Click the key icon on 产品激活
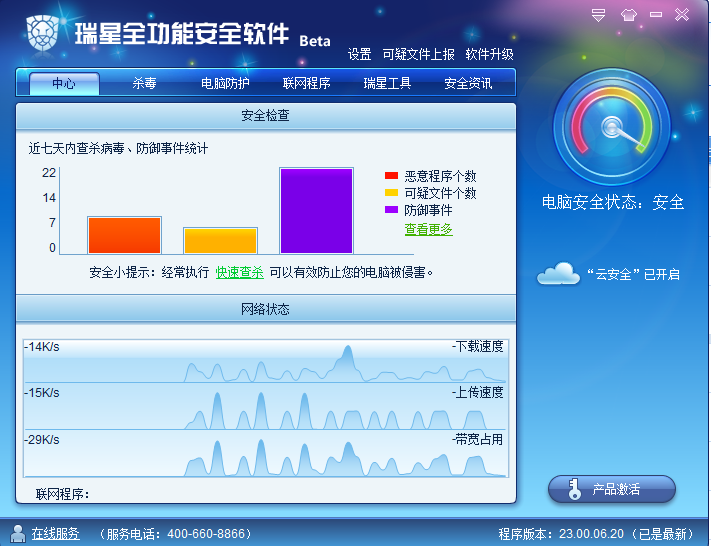 pos(574,489)
